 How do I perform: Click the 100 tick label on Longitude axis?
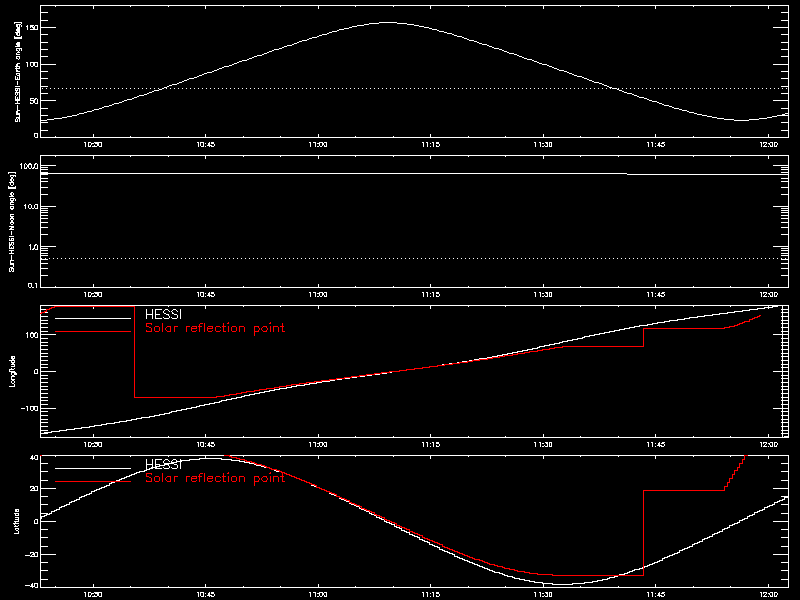[x=32, y=335]
